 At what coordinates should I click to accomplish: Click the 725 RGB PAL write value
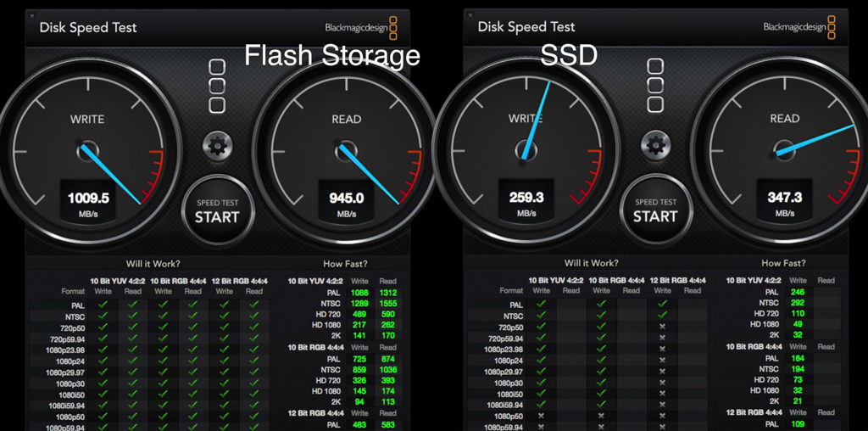[x=359, y=359]
